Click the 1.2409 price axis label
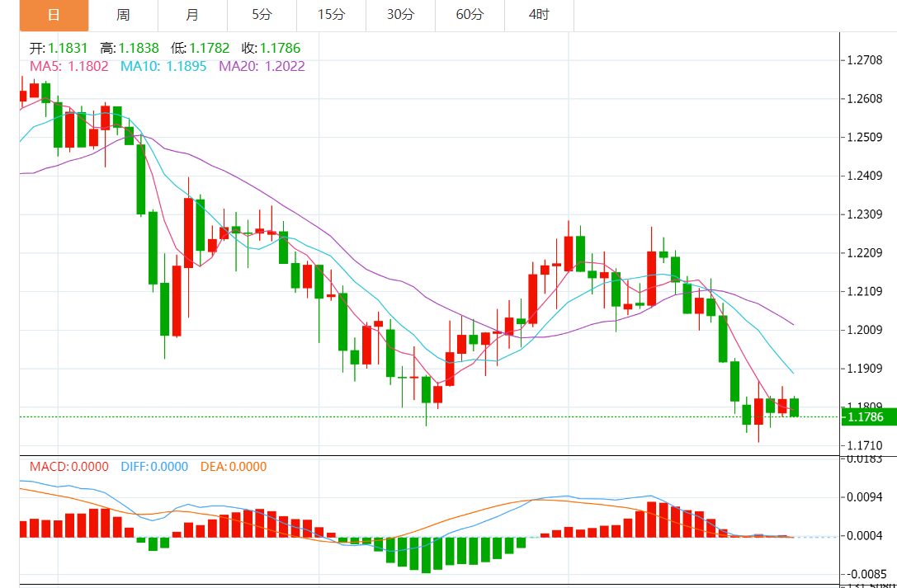The height and width of the screenshot is (588, 897). pyautogui.click(x=864, y=176)
